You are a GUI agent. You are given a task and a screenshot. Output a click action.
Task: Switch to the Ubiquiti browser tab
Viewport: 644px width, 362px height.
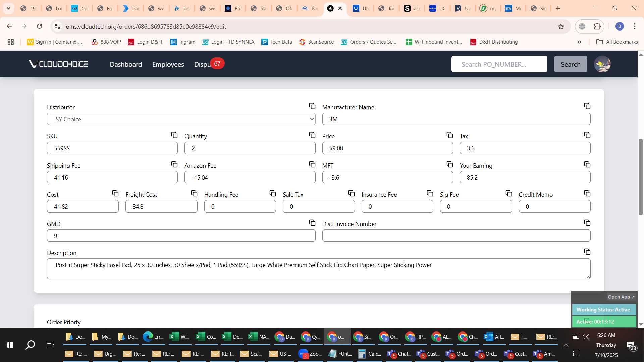[x=361, y=8]
